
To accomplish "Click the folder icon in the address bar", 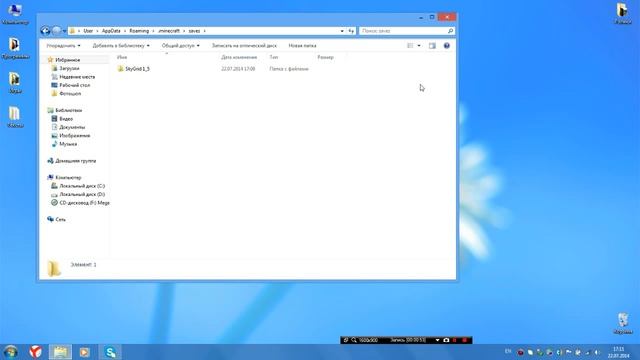I will pos(72,31).
